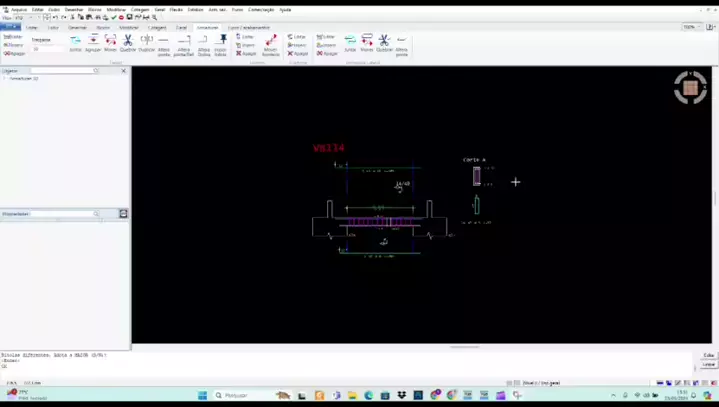Open the zoom percentage dropdown
This screenshot has height=407, width=719.
[x=691, y=27]
